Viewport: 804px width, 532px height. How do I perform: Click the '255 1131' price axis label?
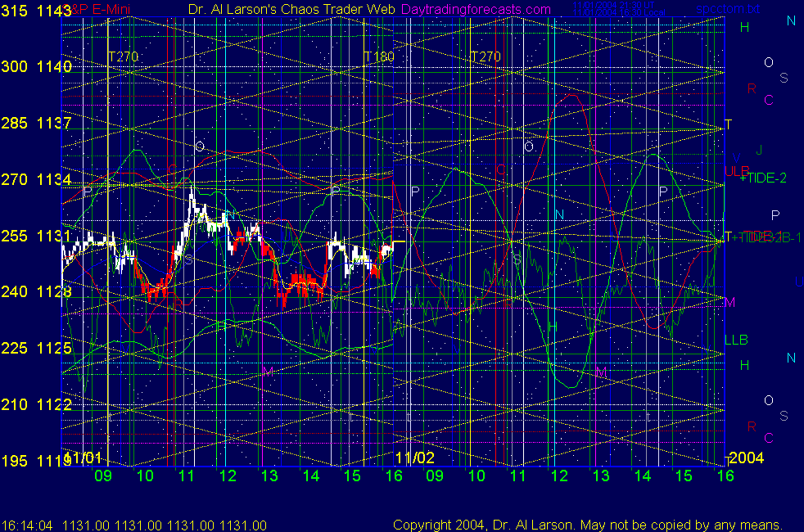(36, 236)
